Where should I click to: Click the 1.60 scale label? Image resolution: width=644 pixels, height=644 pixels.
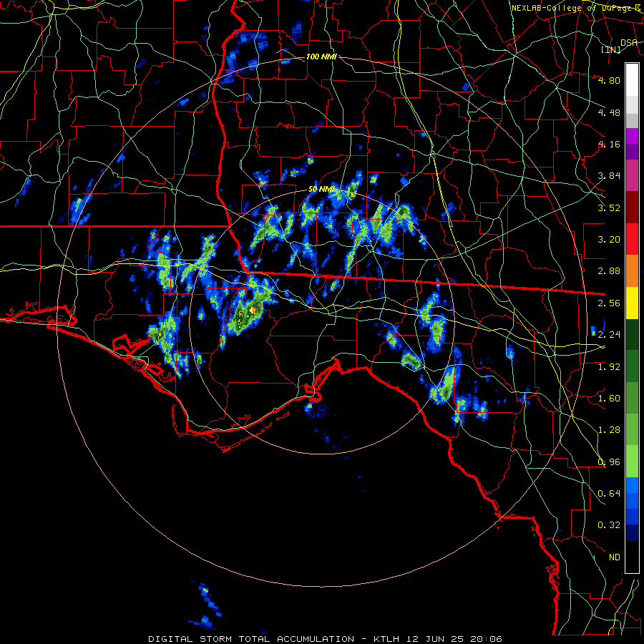point(609,399)
